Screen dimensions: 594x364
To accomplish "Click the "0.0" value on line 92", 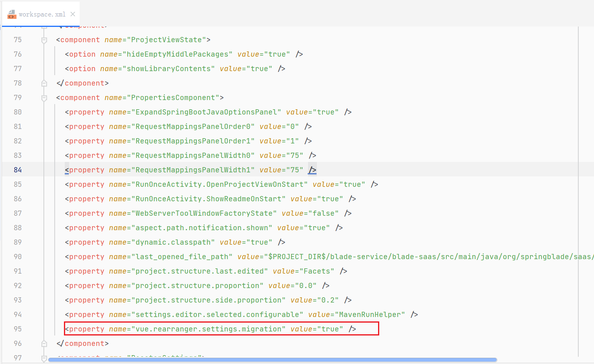I will pyautogui.click(x=306, y=286).
